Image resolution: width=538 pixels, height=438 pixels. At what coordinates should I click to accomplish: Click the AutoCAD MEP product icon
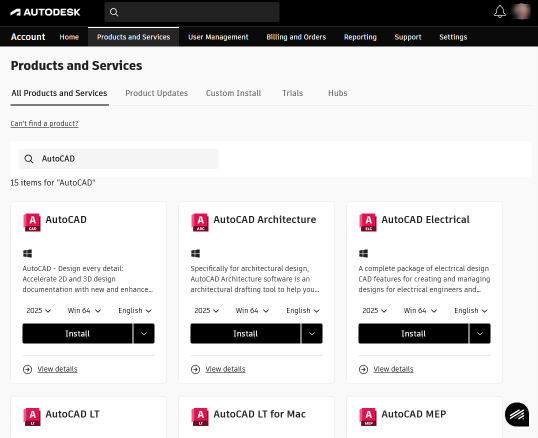[368, 417]
